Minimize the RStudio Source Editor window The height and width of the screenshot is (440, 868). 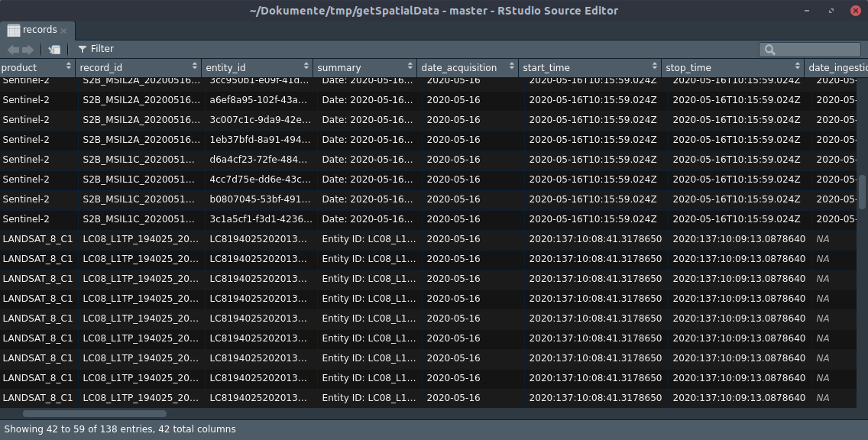pos(808,11)
